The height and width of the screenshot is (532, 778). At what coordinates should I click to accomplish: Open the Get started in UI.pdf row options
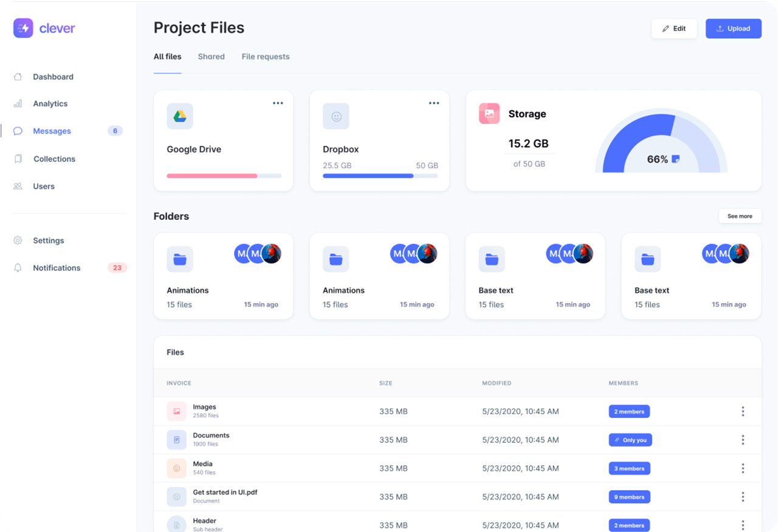(743, 497)
